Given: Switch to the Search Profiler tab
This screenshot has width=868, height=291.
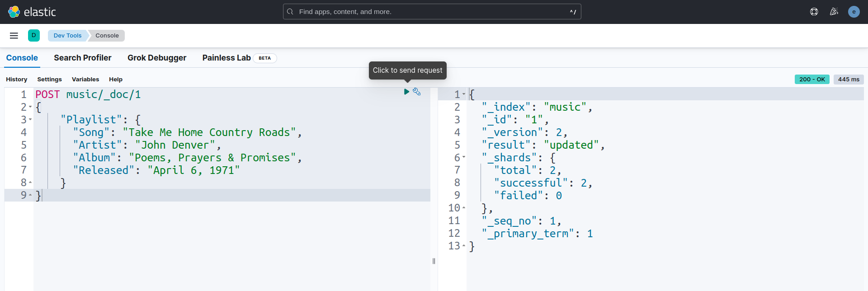Looking at the screenshot, I should tap(82, 58).
